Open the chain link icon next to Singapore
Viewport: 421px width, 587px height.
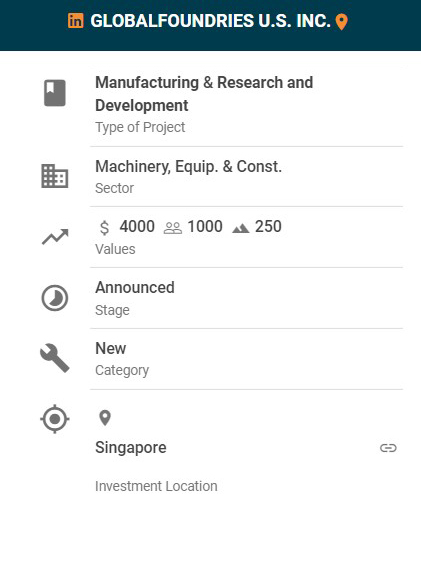[x=388, y=448]
